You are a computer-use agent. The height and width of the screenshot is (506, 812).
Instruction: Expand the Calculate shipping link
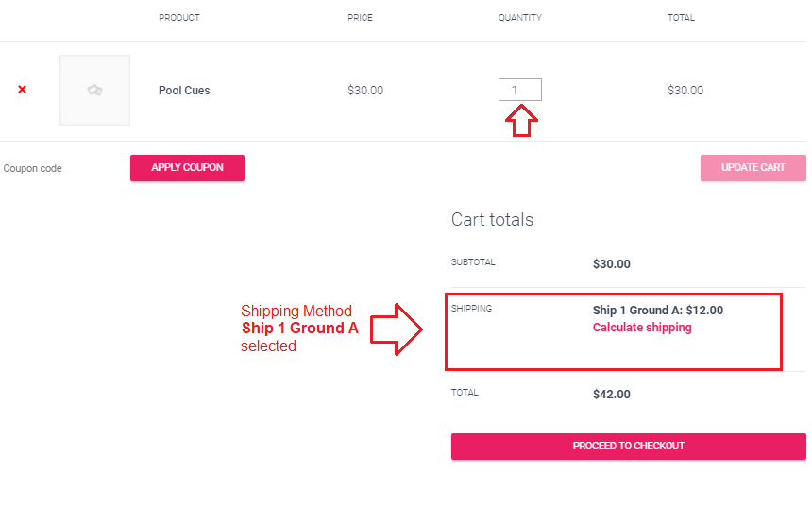click(x=642, y=328)
